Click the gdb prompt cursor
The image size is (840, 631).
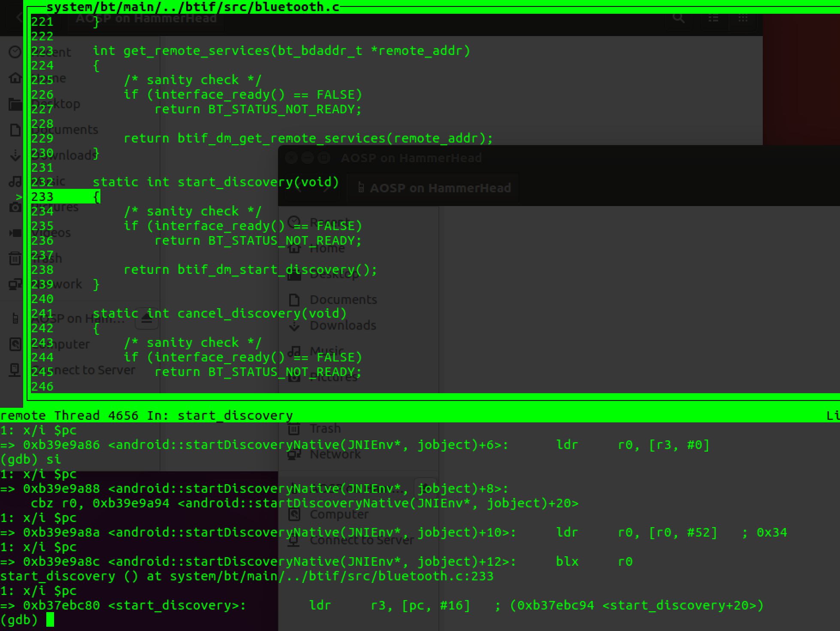[x=50, y=619]
